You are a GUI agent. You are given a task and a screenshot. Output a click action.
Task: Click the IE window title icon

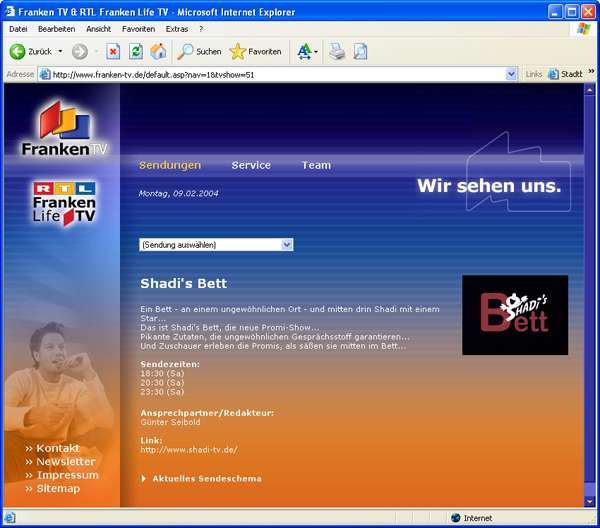coord(10,12)
